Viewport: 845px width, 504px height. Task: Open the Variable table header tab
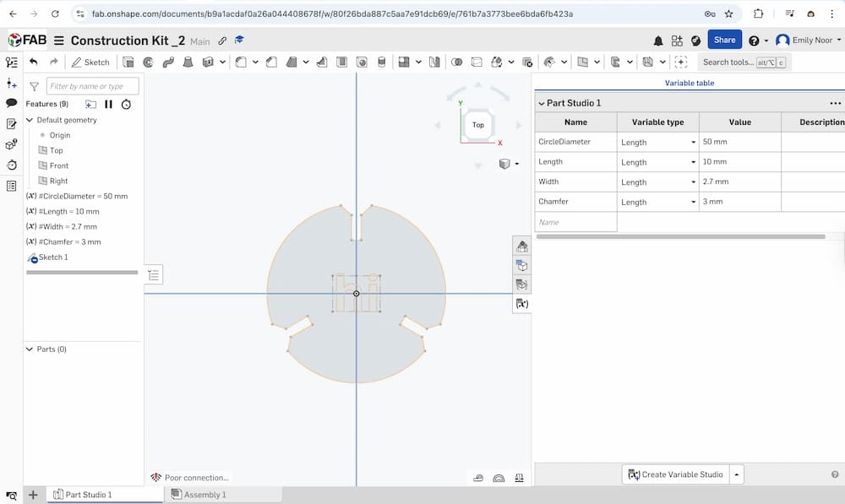pyautogui.click(x=689, y=83)
